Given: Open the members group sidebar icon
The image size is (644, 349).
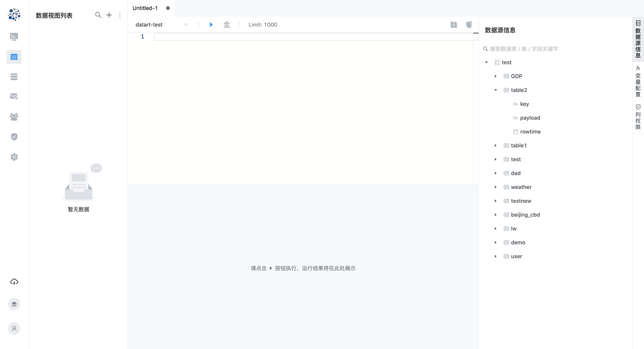Looking at the screenshot, I should pos(14,117).
